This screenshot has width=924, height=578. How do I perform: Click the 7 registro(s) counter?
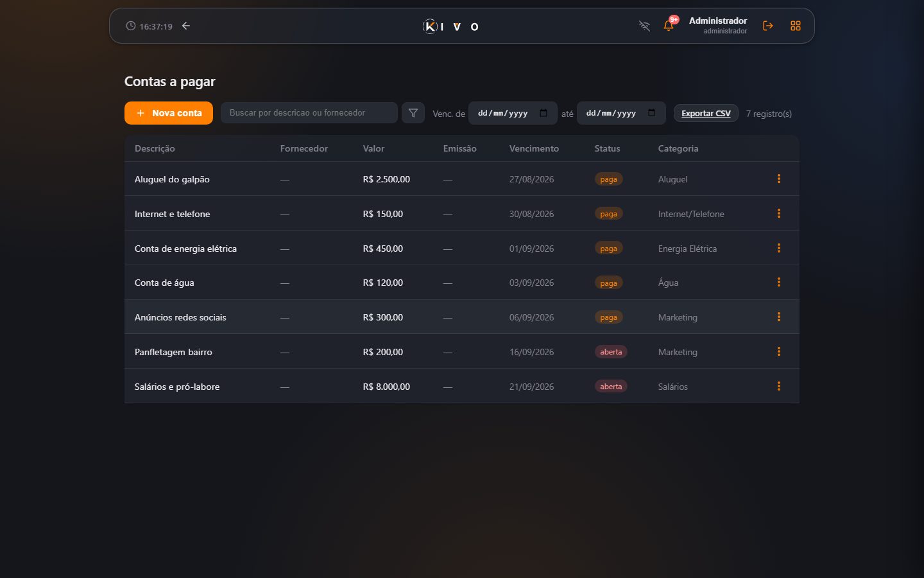[769, 114]
